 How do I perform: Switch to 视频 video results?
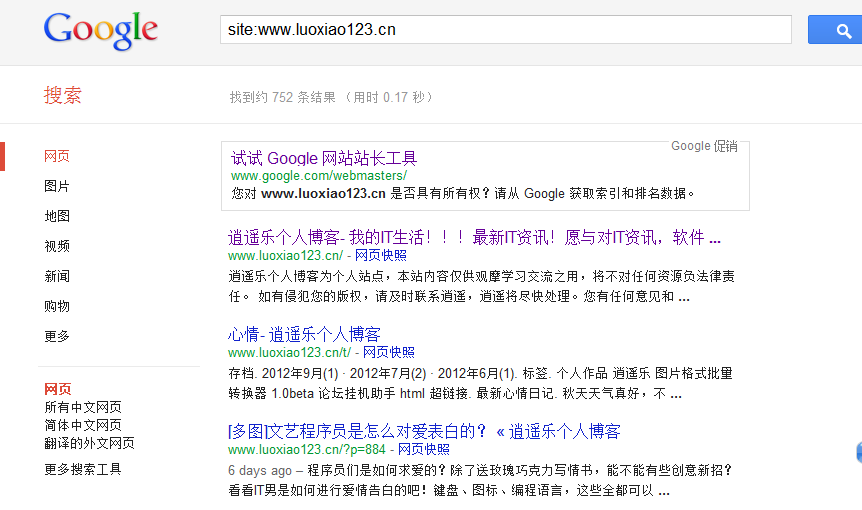57,246
